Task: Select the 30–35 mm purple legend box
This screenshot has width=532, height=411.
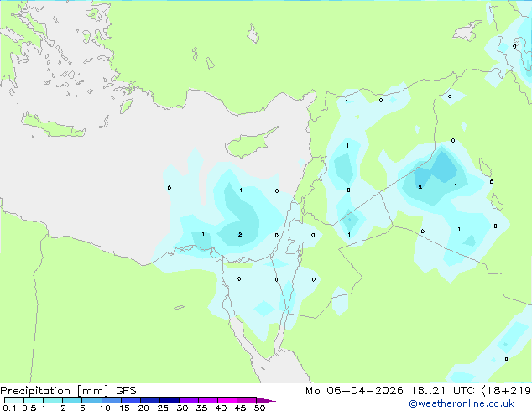Action: (x=188, y=400)
